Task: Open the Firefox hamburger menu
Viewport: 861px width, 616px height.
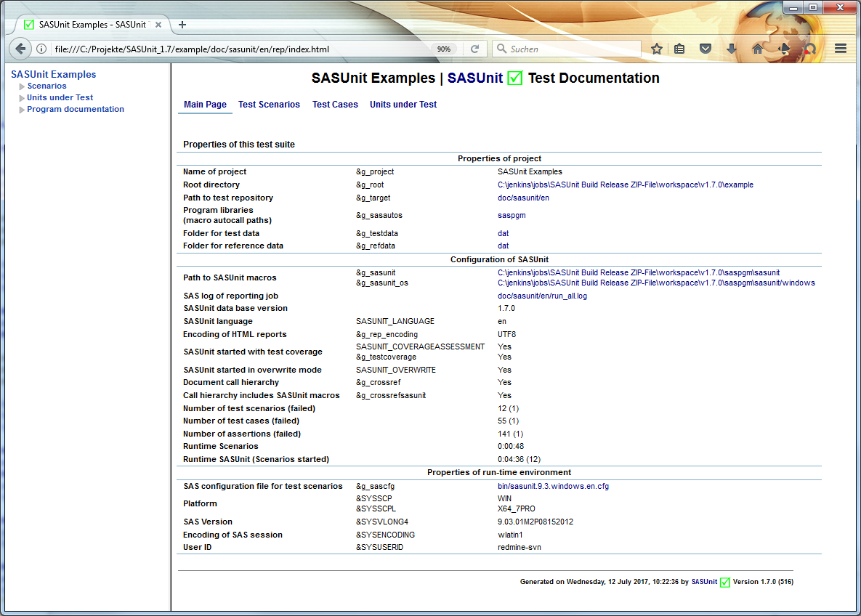Action: point(841,49)
